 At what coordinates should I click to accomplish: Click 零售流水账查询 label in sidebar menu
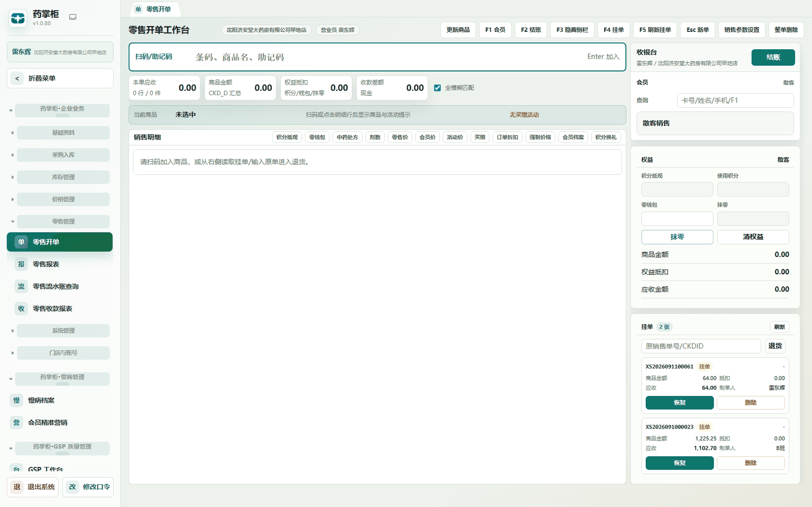(56, 286)
